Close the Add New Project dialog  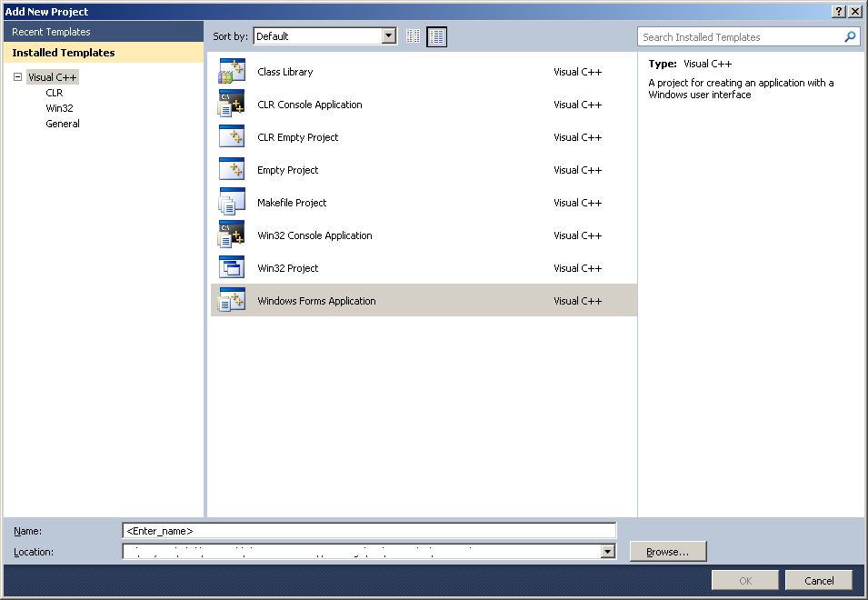point(855,12)
